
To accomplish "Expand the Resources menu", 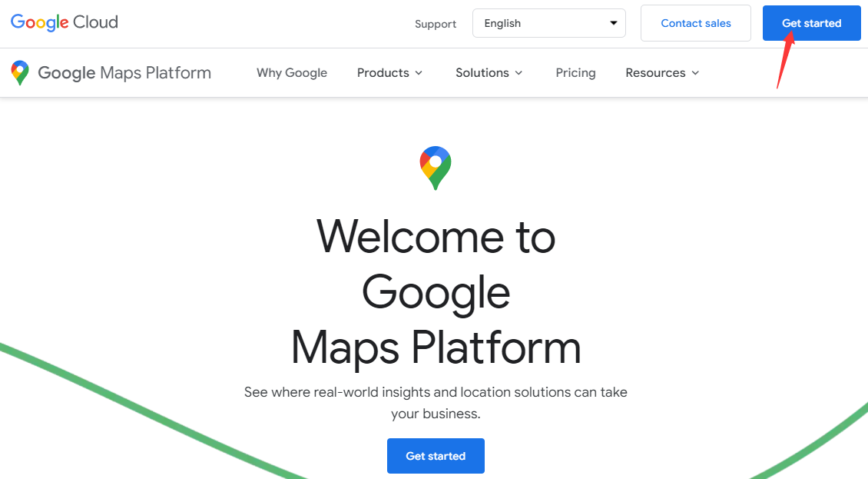I will pos(662,72).
